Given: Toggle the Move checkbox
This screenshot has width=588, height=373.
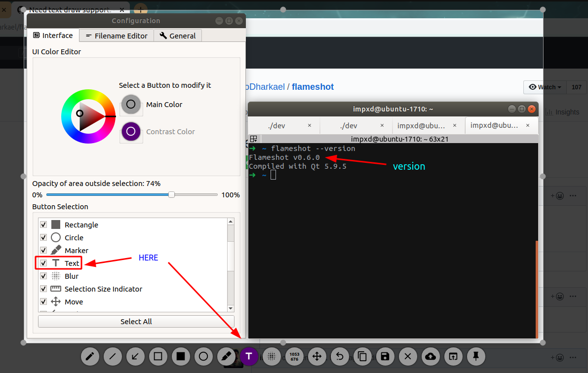Looking at the screenshot, I should click(43, 301).
